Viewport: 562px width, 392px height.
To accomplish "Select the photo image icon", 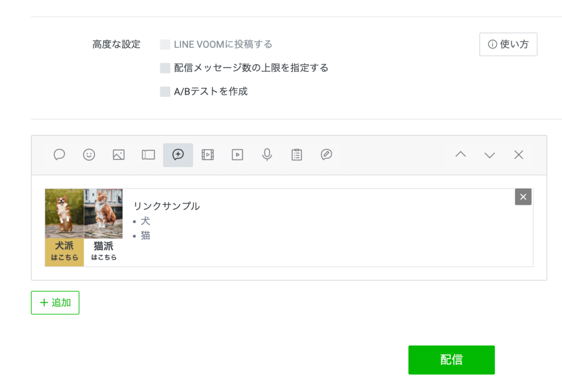I will [x=119, y=155].
